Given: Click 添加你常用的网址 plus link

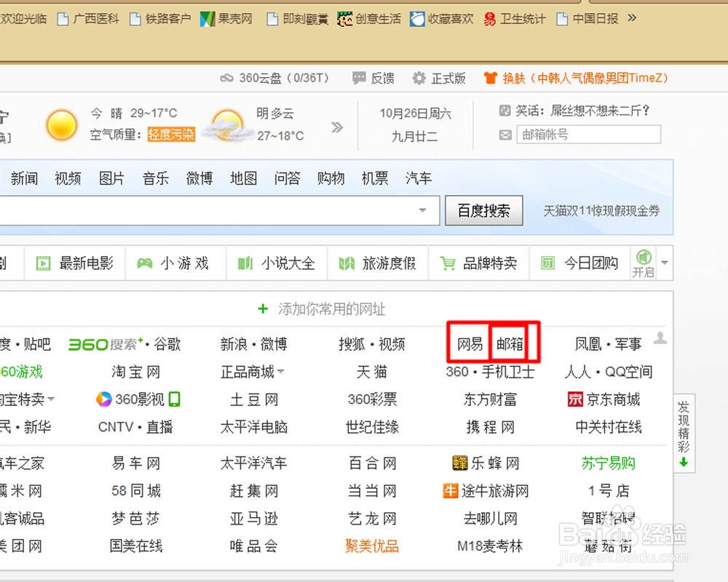Looking at the screenshot, I should pyautogui.click(x=321, y=308).
